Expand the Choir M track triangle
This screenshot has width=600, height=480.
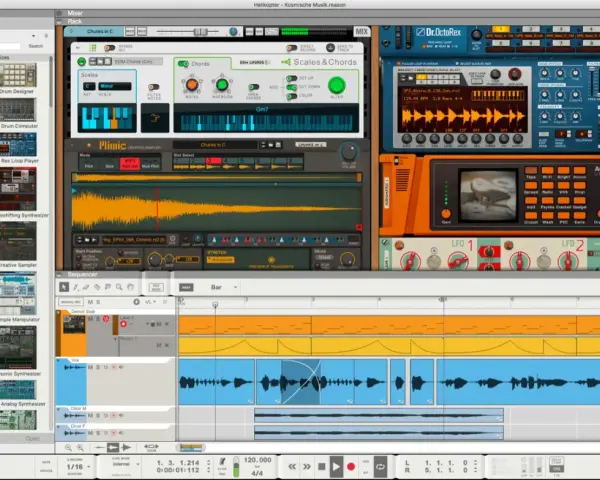[x=59, y=409]
